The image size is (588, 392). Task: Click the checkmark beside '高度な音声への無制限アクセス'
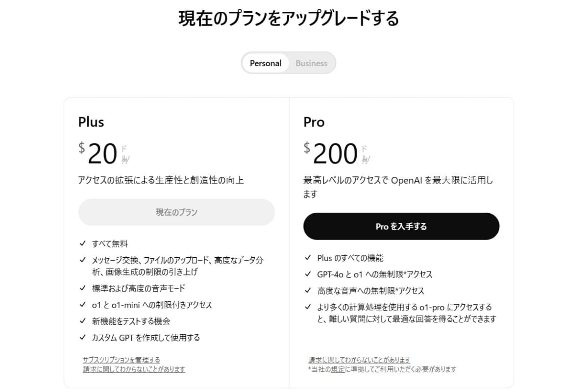(x=307, y=290)
